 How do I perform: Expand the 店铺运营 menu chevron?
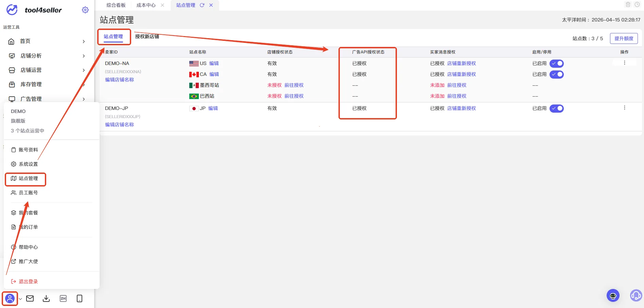84,70
